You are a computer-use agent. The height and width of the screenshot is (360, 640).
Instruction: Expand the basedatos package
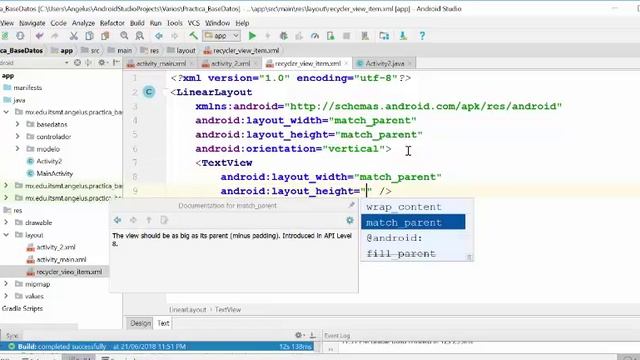coord(18,124)
